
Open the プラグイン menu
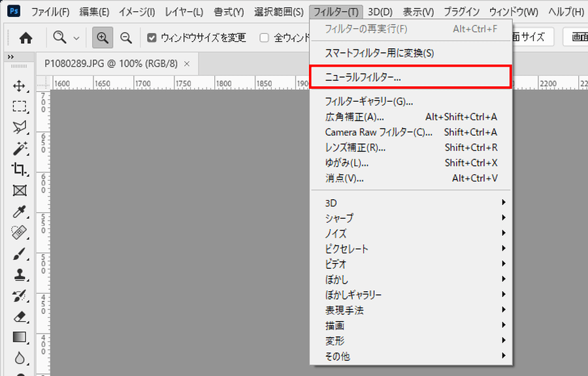pos(462,12)
